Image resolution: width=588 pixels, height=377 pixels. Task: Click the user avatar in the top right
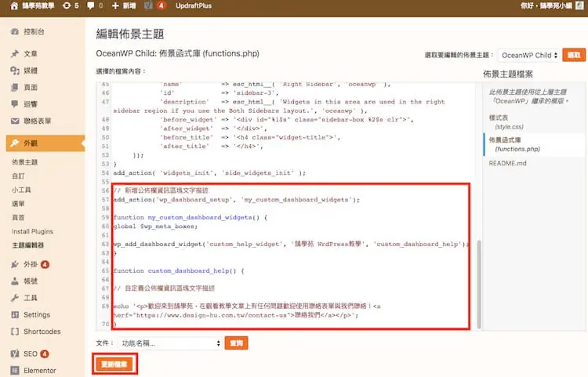(579, 5)
